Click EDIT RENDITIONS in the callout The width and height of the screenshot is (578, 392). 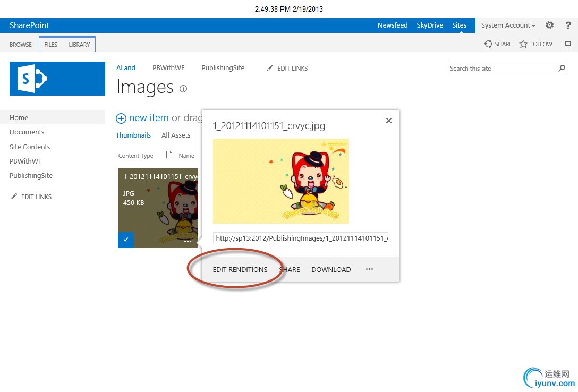[x=240, y=270]
